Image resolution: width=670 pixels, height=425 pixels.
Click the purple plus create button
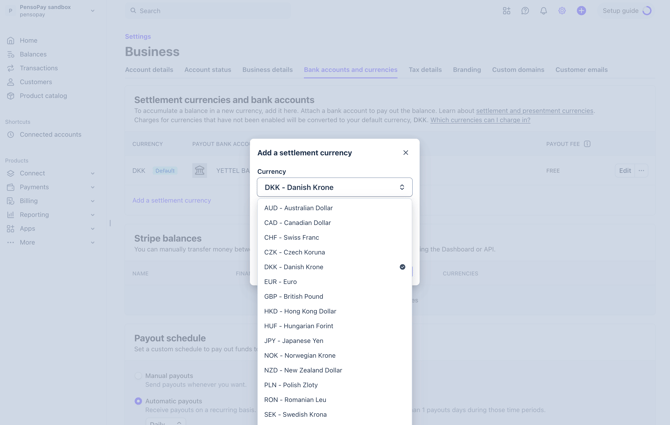tap(581, 11)
